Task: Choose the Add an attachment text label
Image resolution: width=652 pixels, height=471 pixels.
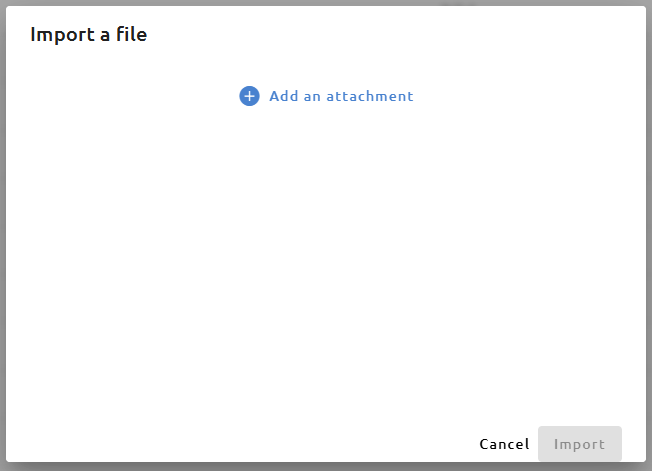Action: [341, 96]
